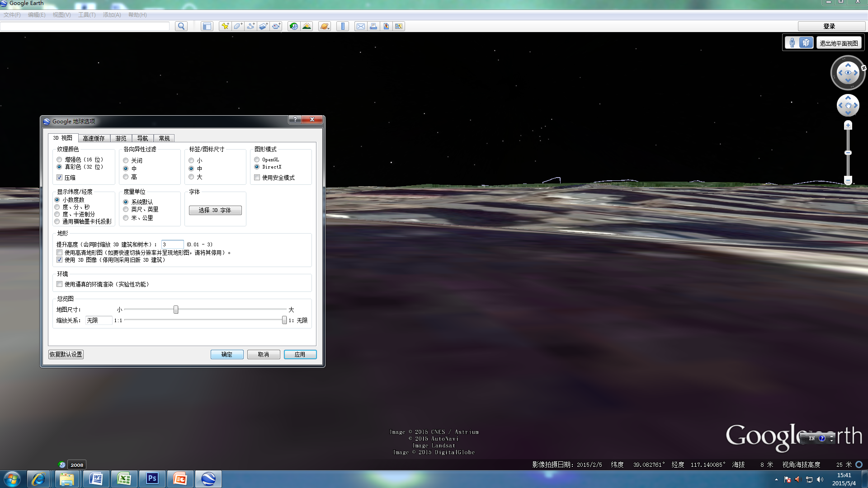Click the zoom in plus button

coord(848,125)
